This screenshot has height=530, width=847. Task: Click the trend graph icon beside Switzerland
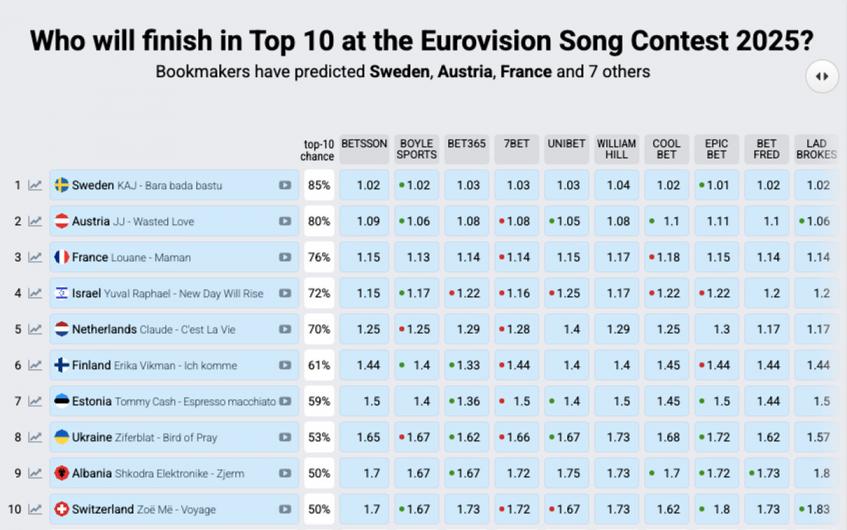[x=35, y=509]
